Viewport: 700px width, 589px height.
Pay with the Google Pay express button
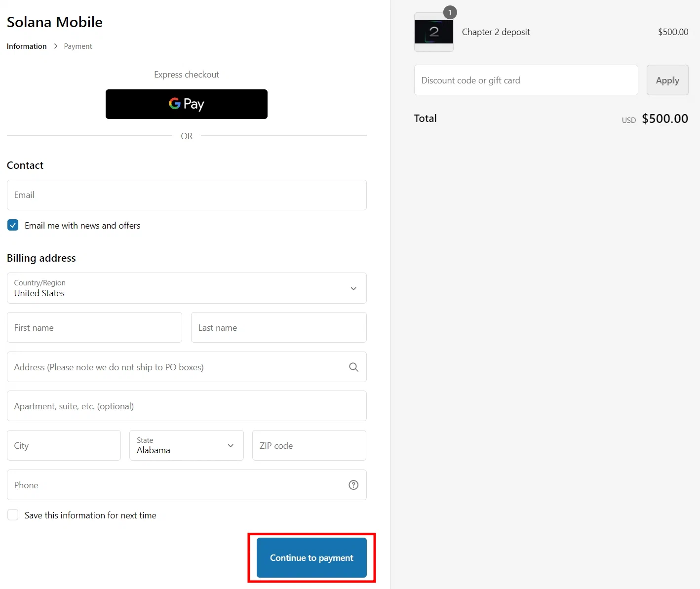[187, 104]
